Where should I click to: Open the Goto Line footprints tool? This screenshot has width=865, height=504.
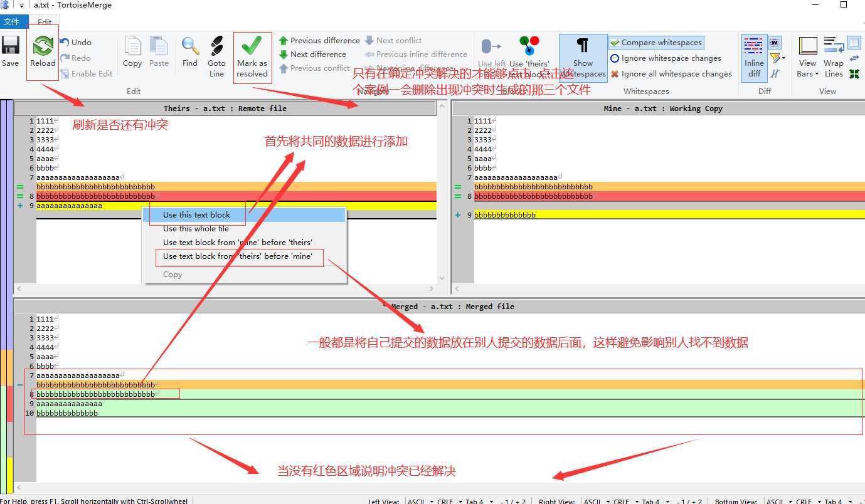pos(216,56)
